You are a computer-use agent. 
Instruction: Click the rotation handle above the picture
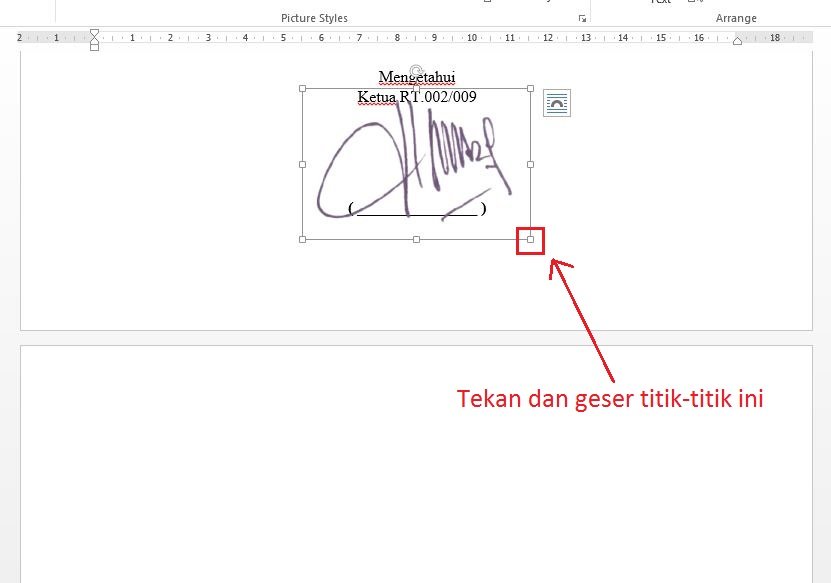tap(416, 71)
